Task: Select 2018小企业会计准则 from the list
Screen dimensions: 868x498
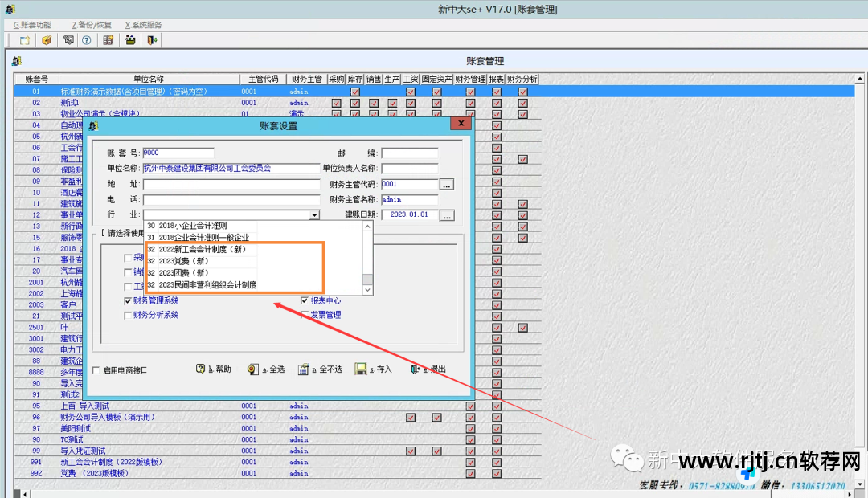Action: coord(254,226)
